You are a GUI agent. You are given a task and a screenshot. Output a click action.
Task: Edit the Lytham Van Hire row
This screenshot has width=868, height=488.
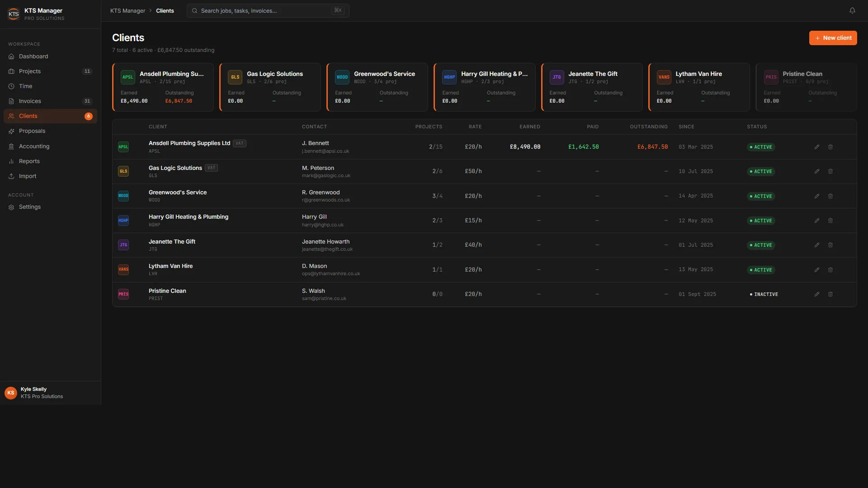(x=817, y=270)
